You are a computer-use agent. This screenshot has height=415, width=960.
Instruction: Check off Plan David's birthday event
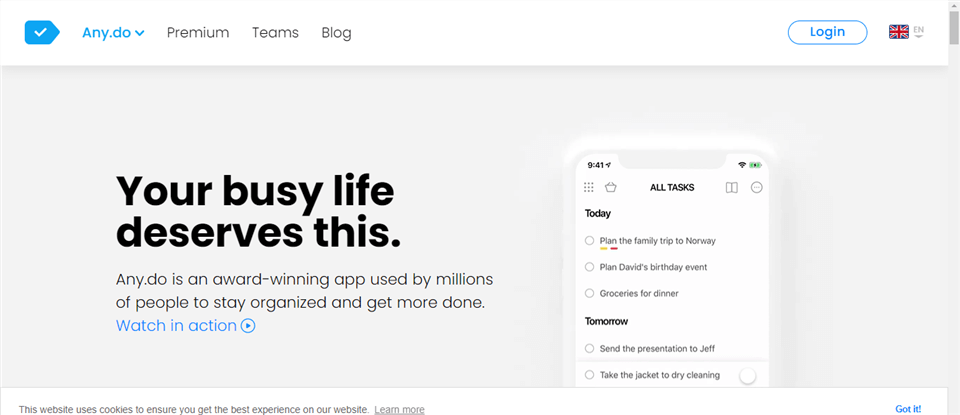[590, 267]
